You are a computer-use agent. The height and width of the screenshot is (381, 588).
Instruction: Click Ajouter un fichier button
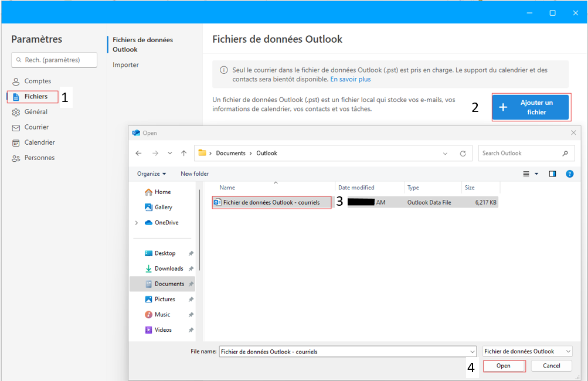point(531,107)
